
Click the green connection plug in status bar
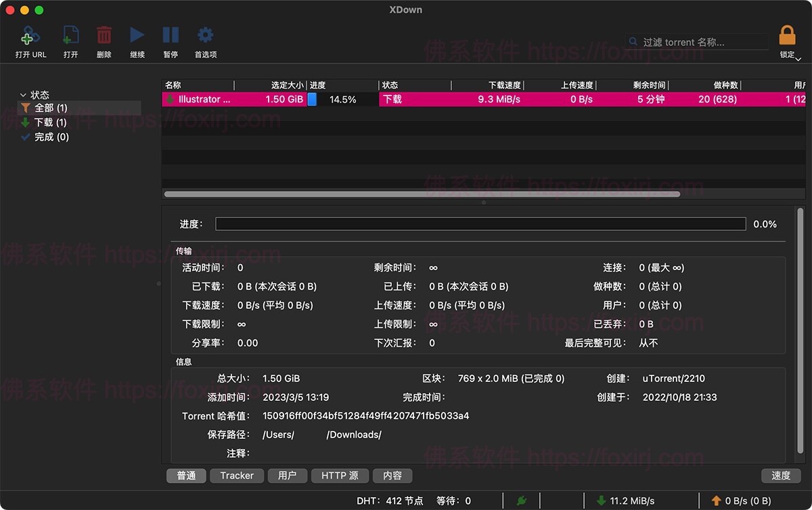tap(521, 501)
